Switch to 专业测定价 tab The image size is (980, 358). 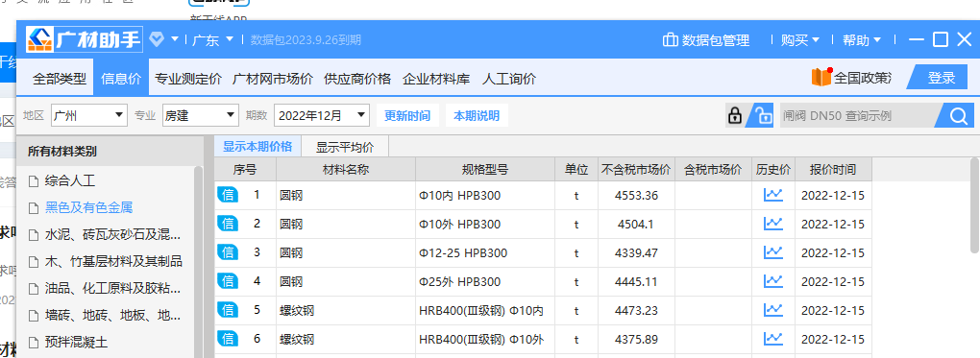(x=188, y=79)
